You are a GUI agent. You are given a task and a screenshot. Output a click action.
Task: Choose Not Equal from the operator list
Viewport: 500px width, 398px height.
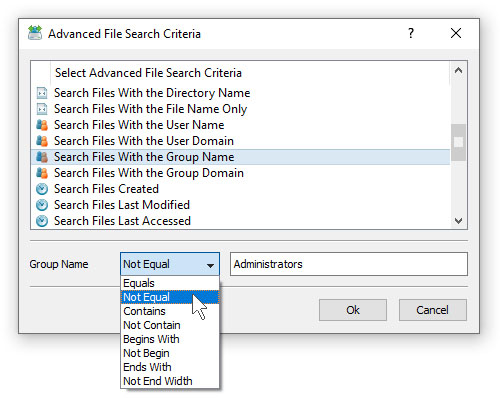click(x=170, y=297)
